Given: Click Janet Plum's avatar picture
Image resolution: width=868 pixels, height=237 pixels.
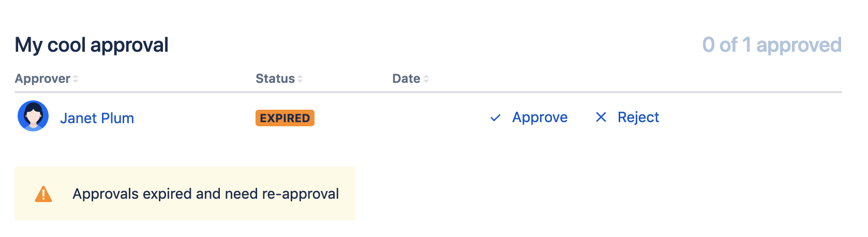Looking at the screenshot, I should (33, 116).
